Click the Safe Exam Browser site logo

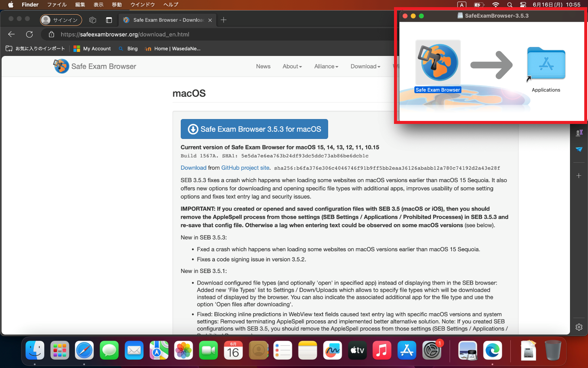tap(95, 66)
